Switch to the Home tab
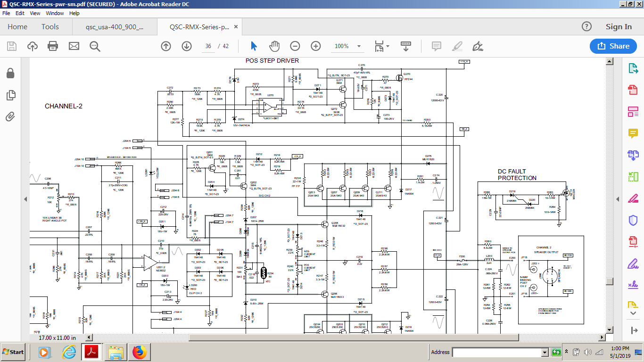The height and width of the screenshot is (362, 644). point(17,27)
